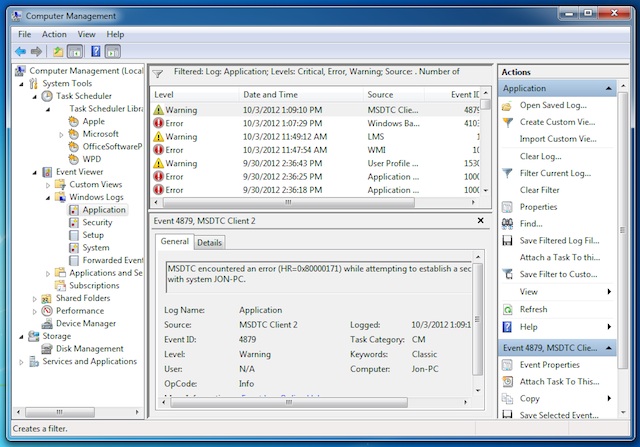Expand the Shared Folders node
This screenshot has width=640, height=447.
click(35, 299)
